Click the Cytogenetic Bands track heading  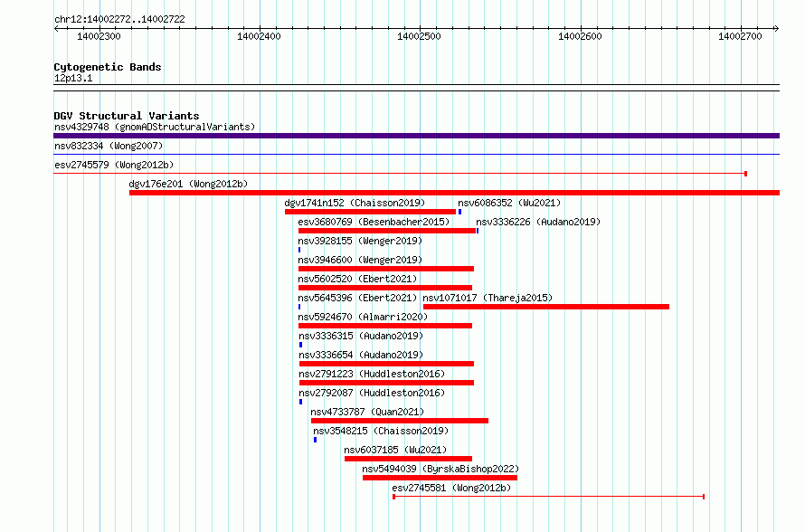108,67
